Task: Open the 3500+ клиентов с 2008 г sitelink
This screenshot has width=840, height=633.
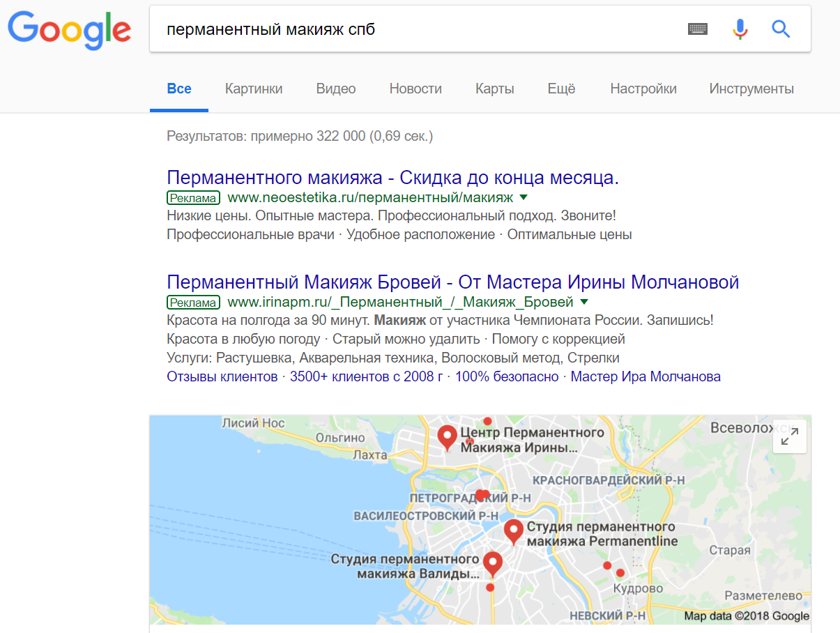Action: coord(367,377)
